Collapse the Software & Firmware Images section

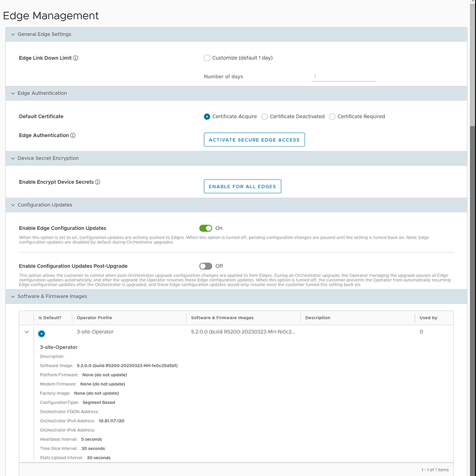click(x=13, y=296)
